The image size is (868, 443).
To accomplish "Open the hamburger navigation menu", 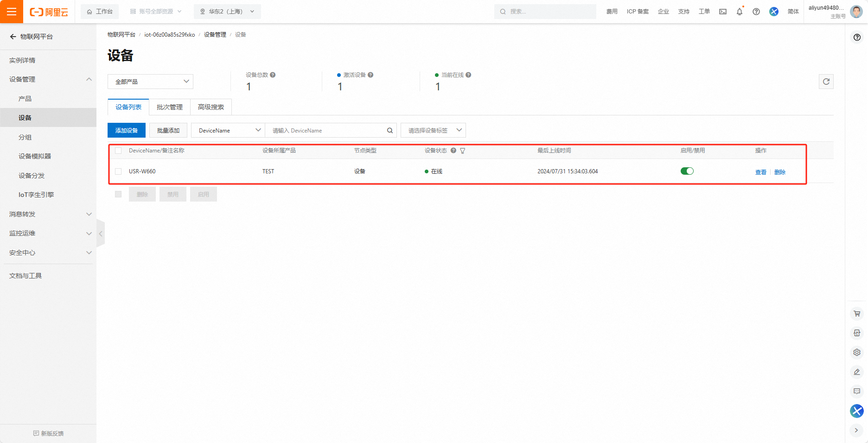I will [12, 12].
